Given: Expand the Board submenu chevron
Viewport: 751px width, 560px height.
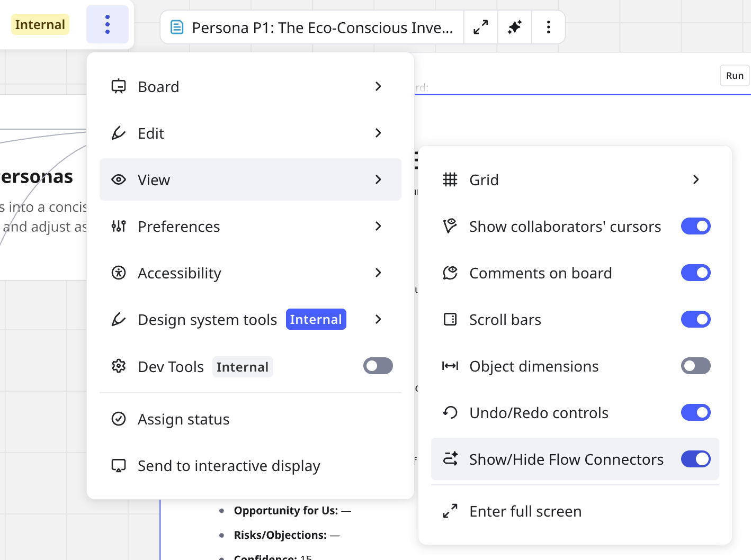Looking at the screenshot, I should tap(378, 87).
